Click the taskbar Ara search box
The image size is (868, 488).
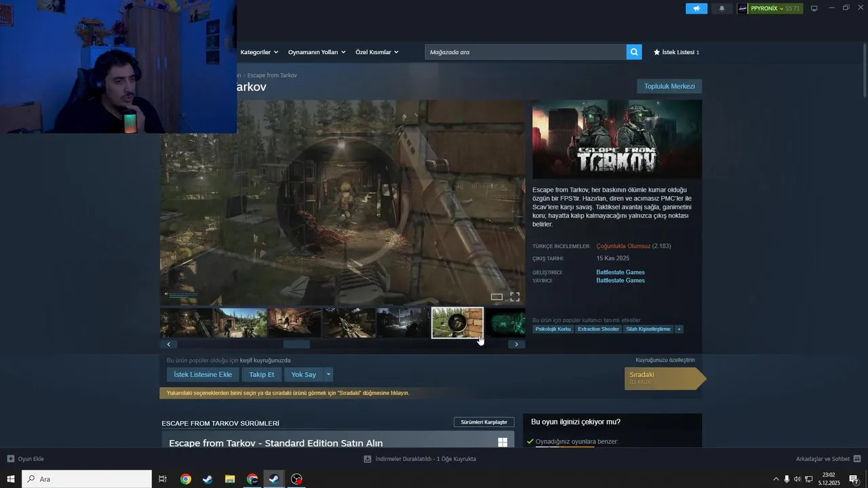click(x=87, y=479)
